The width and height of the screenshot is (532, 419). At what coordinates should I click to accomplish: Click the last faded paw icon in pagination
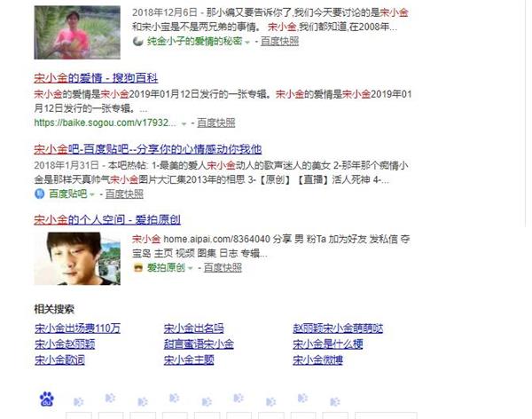(335, 401)
